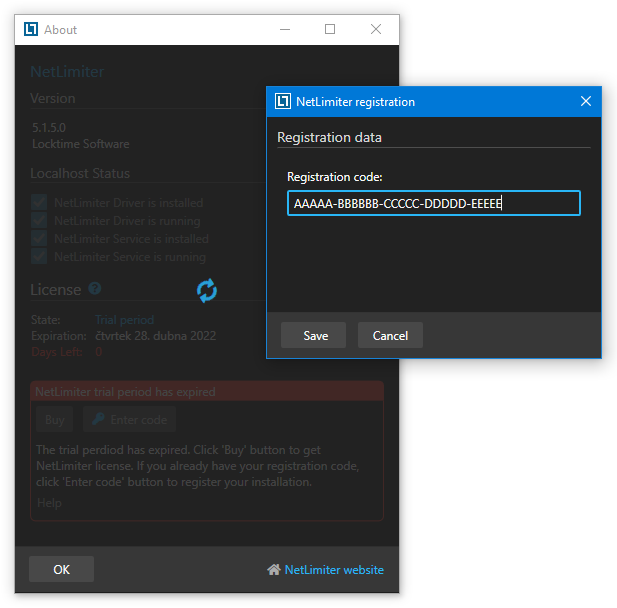This screenshot has height=608, width=617.
Task: Open the NetLimiter website link
Action: pyautogui.click(x=334, y=570)
